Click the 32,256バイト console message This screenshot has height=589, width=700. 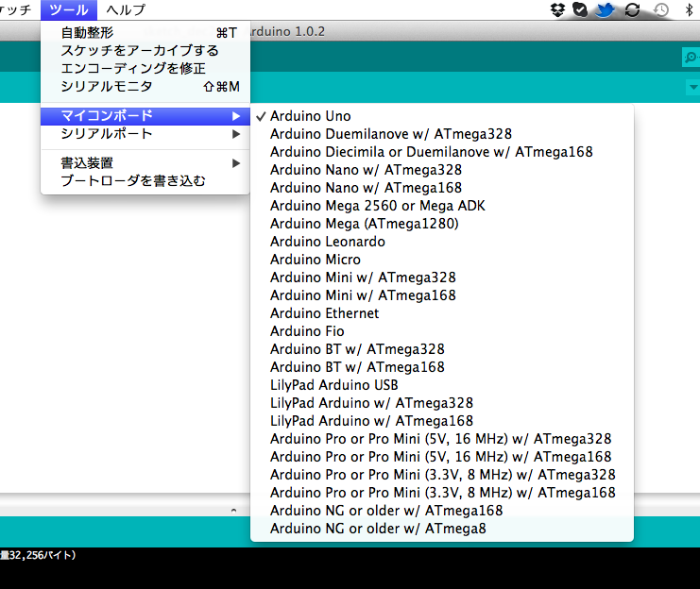click(38, 555)
